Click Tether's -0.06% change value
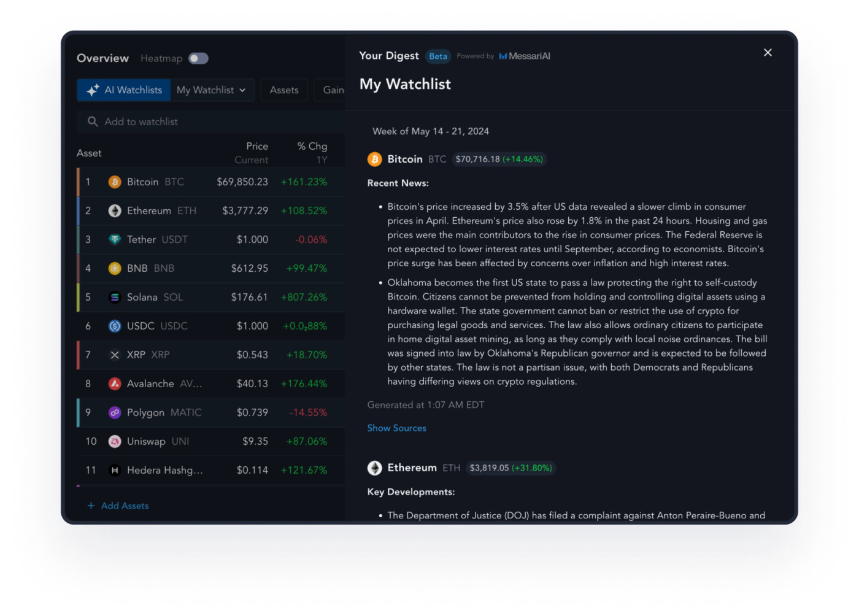The height and width of the screenshot is (616, 859). (x=311, y=240)
